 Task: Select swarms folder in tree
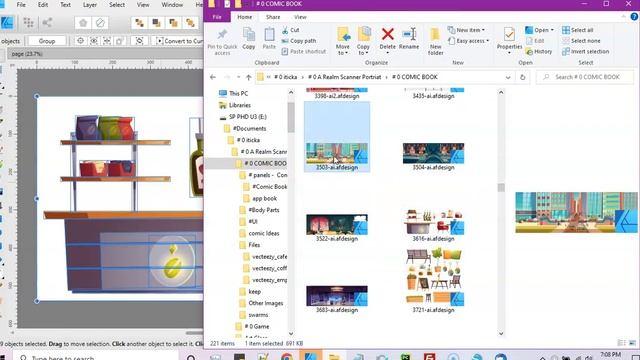(258, 315)
